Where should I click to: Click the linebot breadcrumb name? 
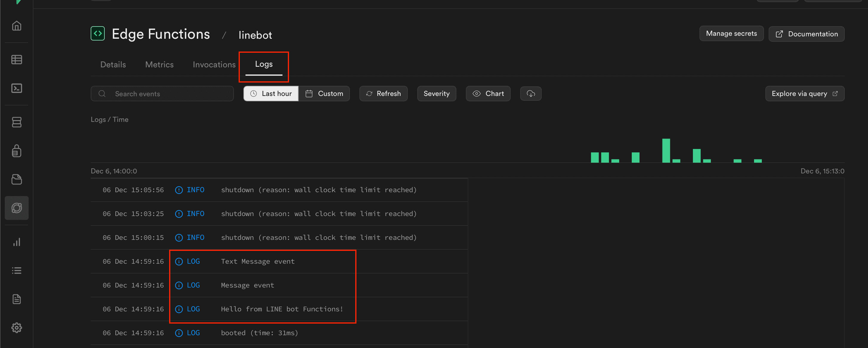(255, 35)
